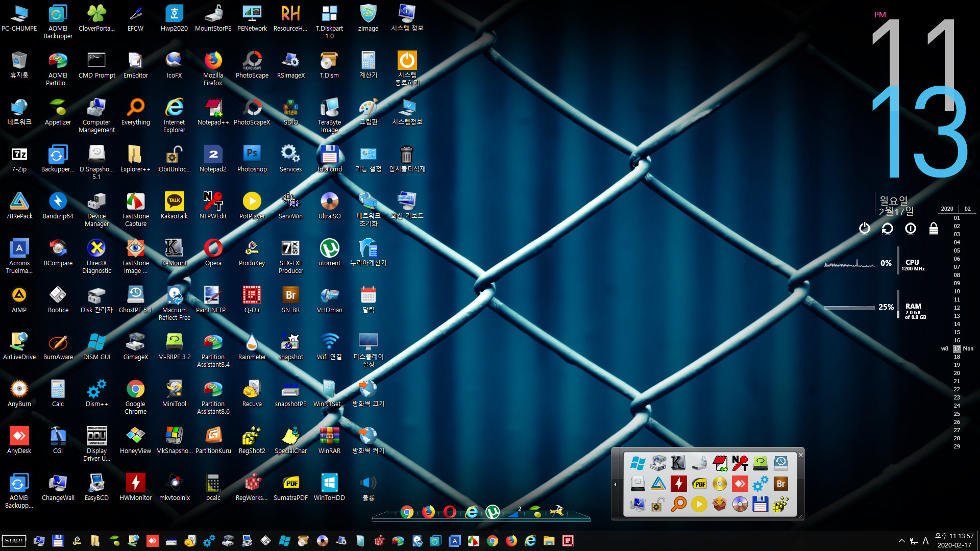980x551 pixels.
Task: Click the Rainmeter restart arrow button
Action: [887, 228]
